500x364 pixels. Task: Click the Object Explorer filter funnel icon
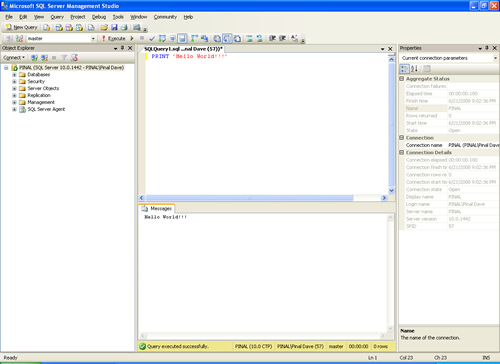tap(64, 58)
